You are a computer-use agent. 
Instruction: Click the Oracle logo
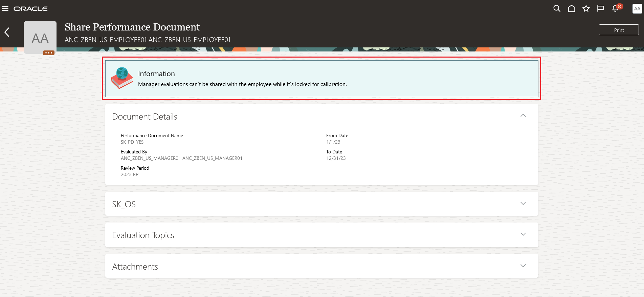tap(30, 9)
